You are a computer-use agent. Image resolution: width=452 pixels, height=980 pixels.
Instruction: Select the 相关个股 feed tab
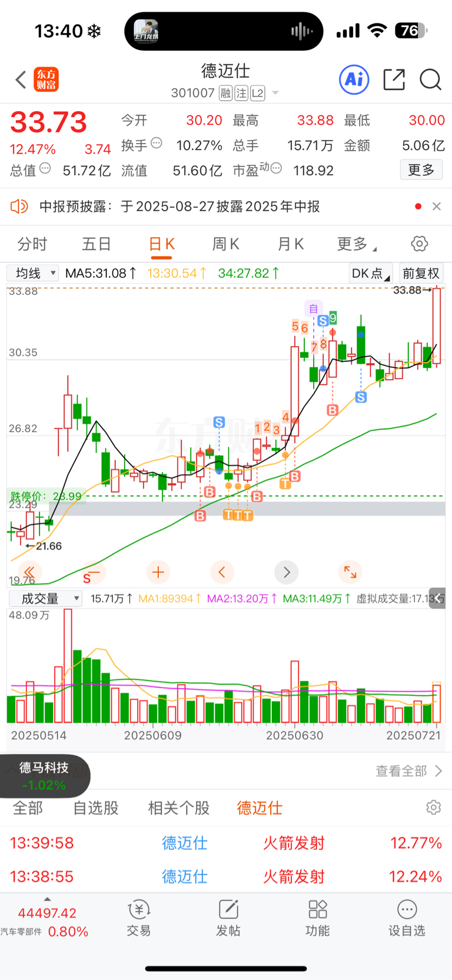[x=179, y=808]
